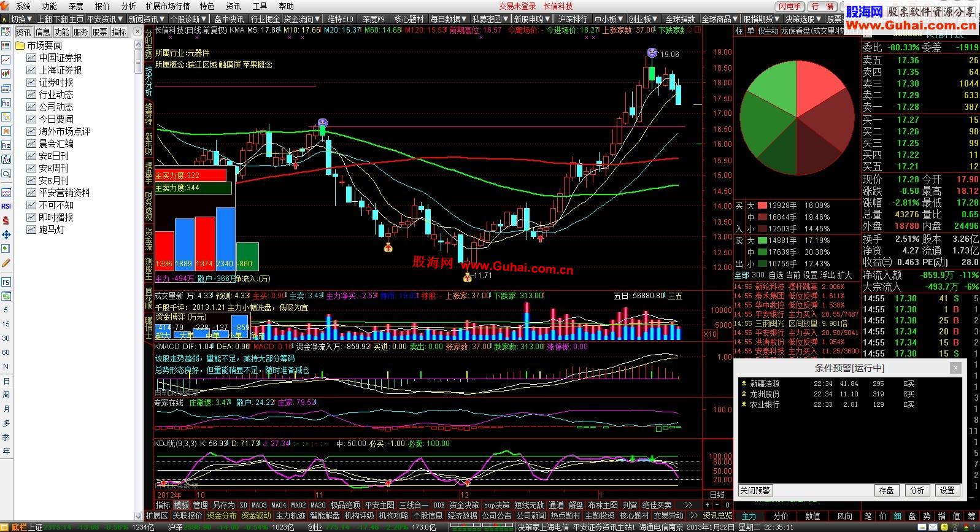Expand the 平安资讯 dropdown
Viewport: 980px width, 532px height.
point(106,19)
